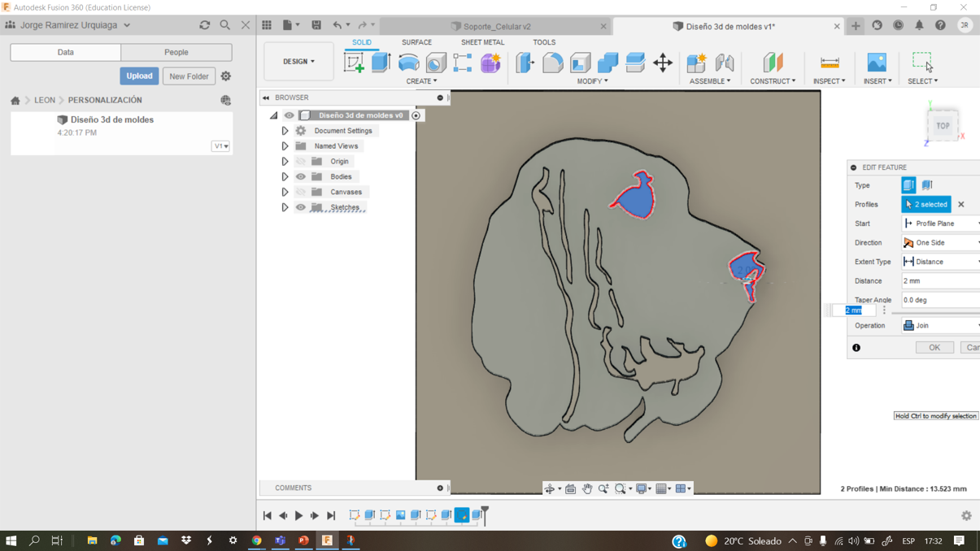Click the Distance input field
The height and width of the screenshot is (551, 980).
tap(939, 281)
